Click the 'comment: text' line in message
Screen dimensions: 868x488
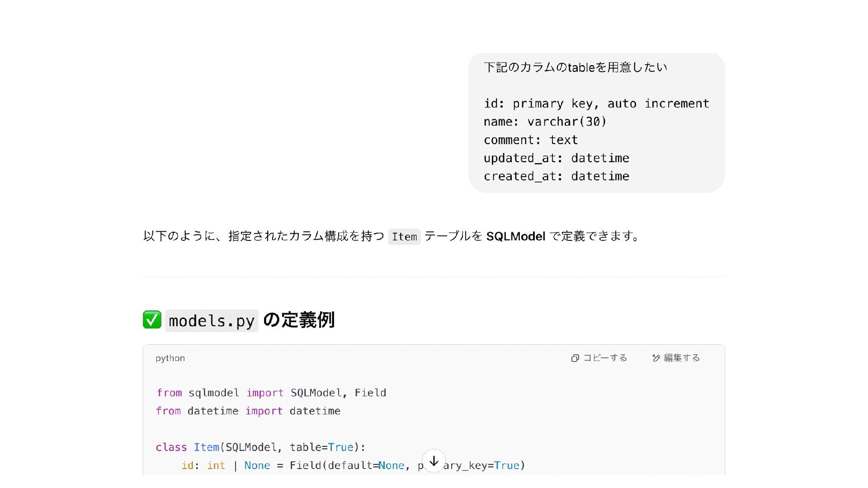pyautogui.click(x=530, y=140)
